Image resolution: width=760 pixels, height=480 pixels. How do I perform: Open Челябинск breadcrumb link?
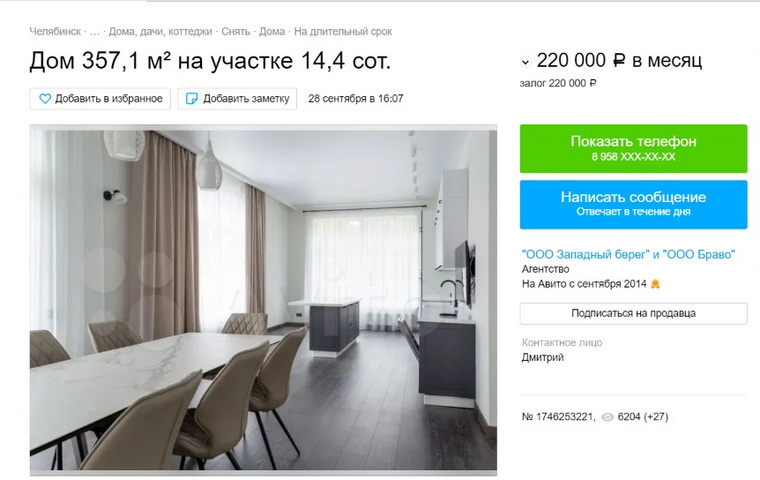click(55, 32)
